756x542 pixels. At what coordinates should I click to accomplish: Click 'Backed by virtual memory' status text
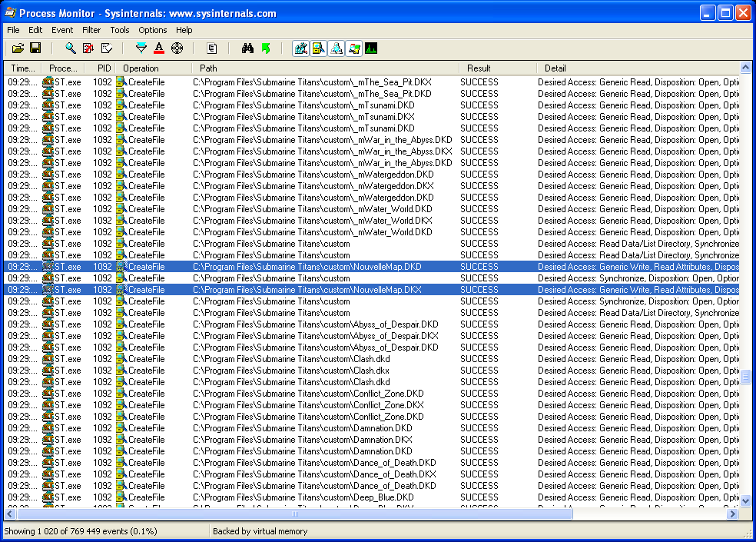[x=260, y=531]
